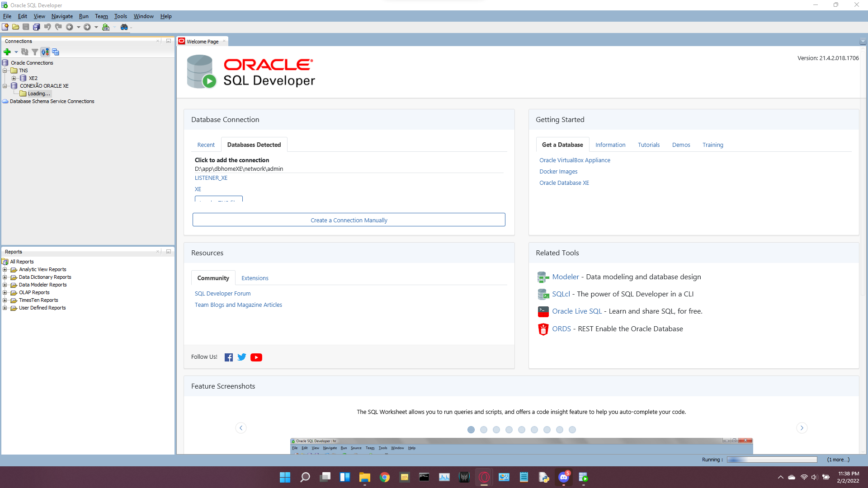This screenshot has height=488, width=868.
Task: Click the Save All toolbar icon
Action: [37, 27]
